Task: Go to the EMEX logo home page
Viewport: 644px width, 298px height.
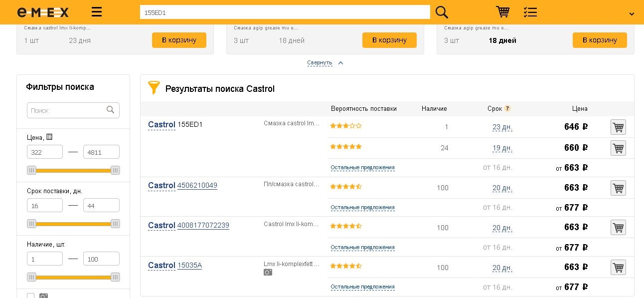Action: pos(43,12)
